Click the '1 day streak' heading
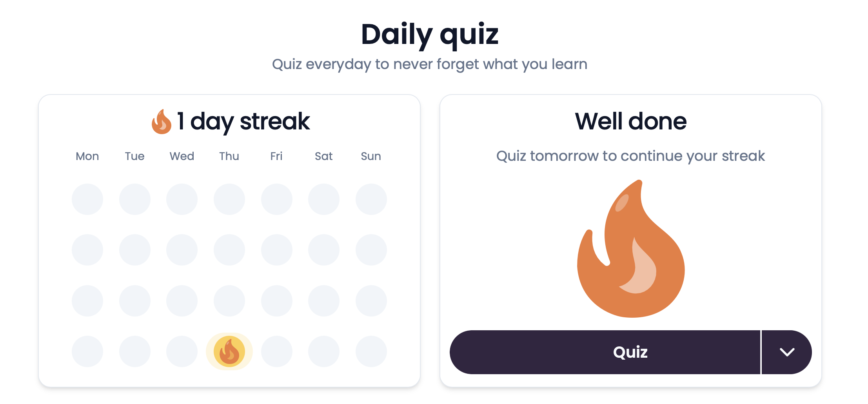 tap(243, 122)
